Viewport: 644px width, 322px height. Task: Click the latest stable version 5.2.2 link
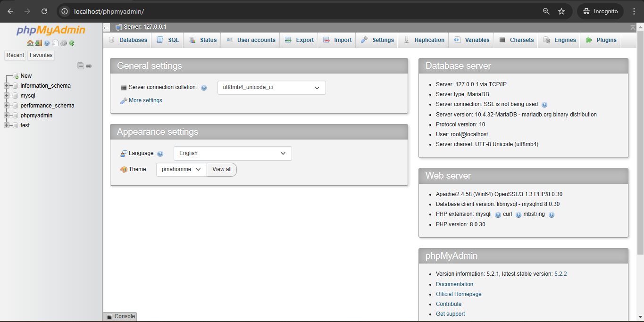tap(560, 274)
